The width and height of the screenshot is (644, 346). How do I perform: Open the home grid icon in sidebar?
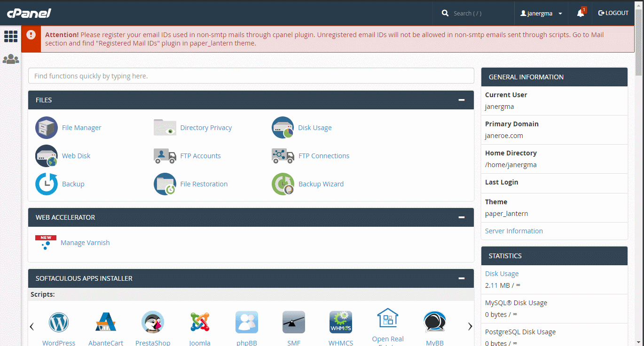pyautogui.click(x=11, y=36)
